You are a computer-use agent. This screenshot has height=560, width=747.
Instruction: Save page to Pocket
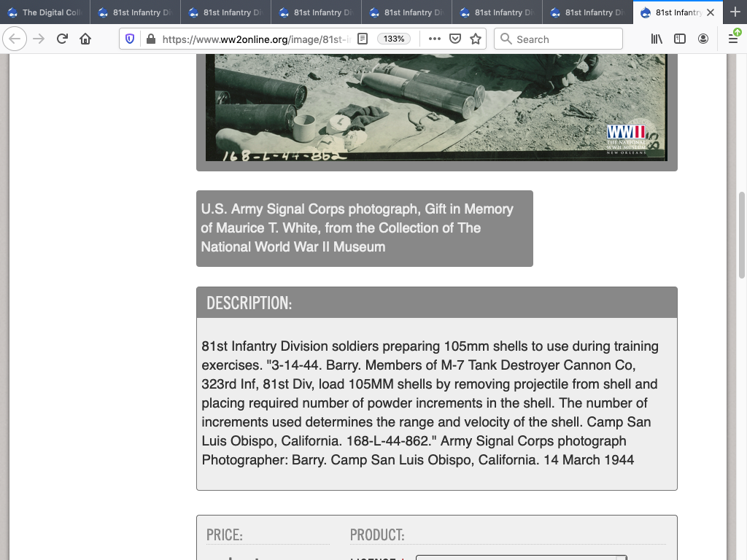pos(455,39)
